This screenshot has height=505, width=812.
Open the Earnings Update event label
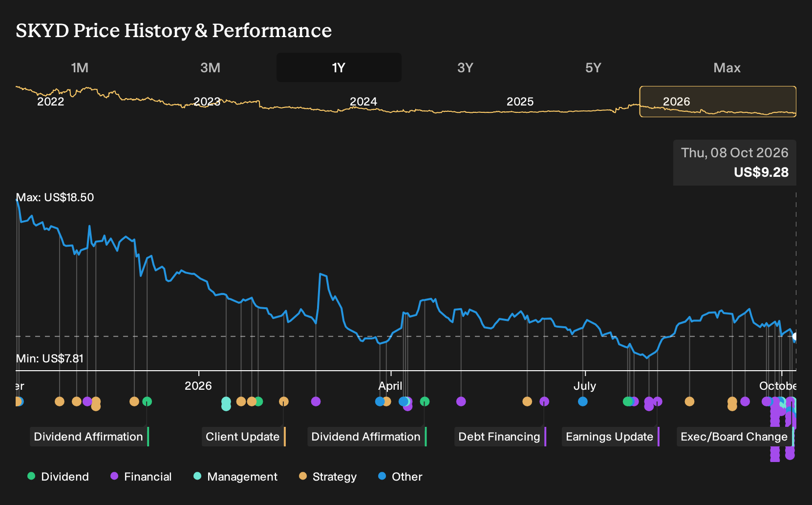(x=611, y=437)
